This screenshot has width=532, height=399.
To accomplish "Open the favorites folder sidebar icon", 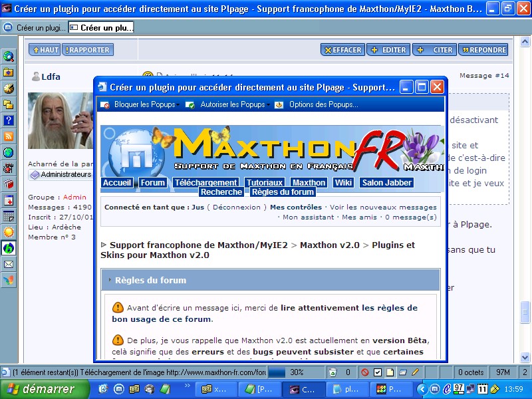I will pyautogui.click(x=9, y=72).
